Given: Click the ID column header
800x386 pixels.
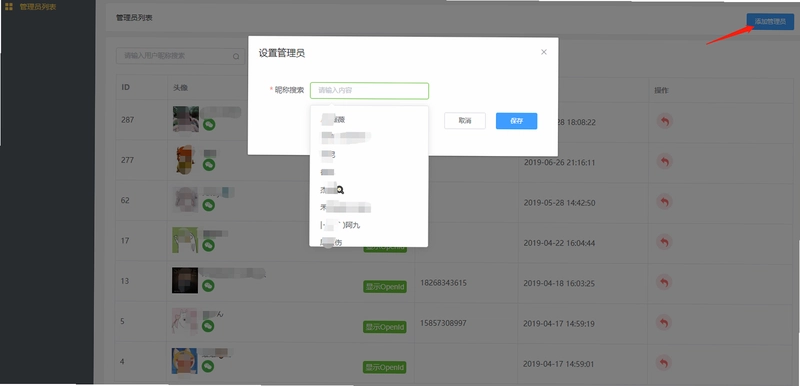Looking at the screenshot, I should [x=126, y=88].
